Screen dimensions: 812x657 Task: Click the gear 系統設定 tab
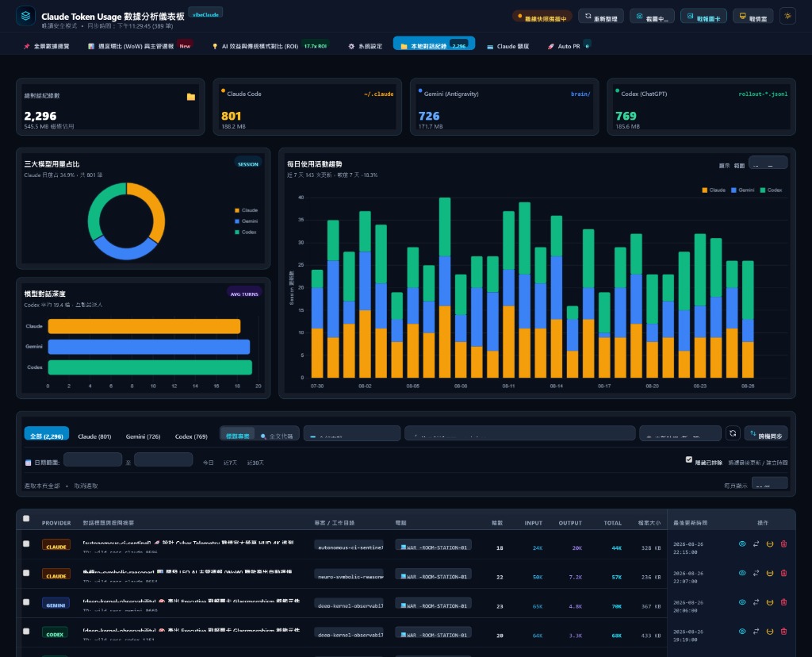tap(365, 46)
